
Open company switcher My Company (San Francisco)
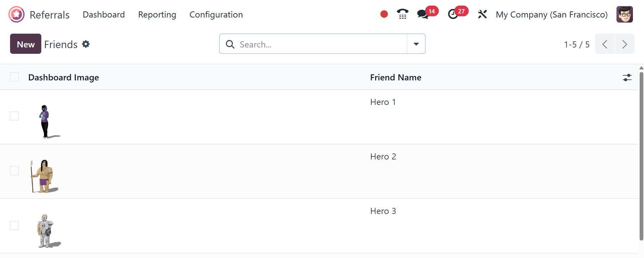[551, 14]
